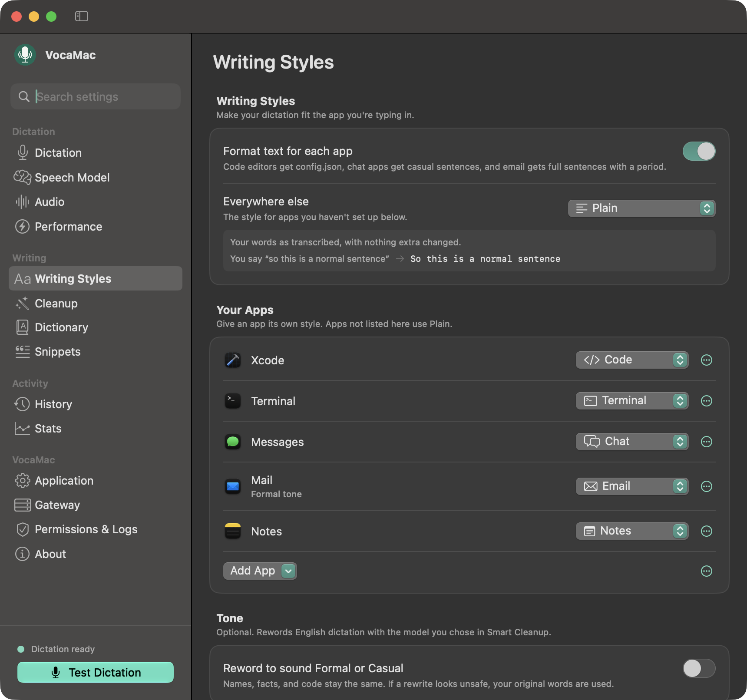
Task: Click the Speech Model brain icon
Action: pyautogui.click(x=23, y=177)
